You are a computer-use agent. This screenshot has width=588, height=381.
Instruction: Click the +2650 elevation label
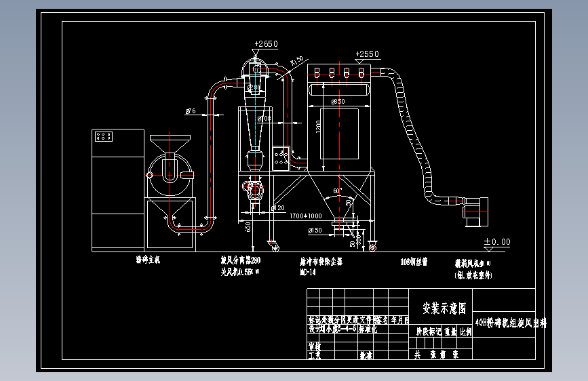[266, 44]
